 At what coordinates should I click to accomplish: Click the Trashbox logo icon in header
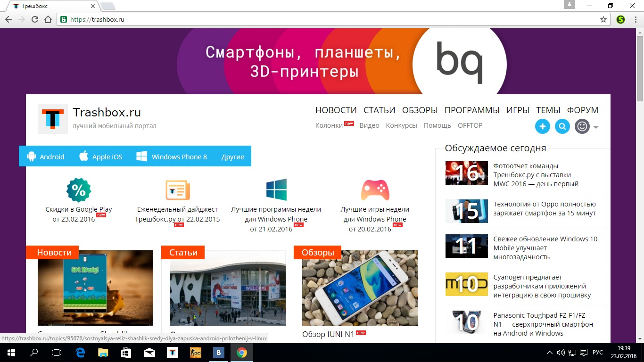tap(53, 119)
